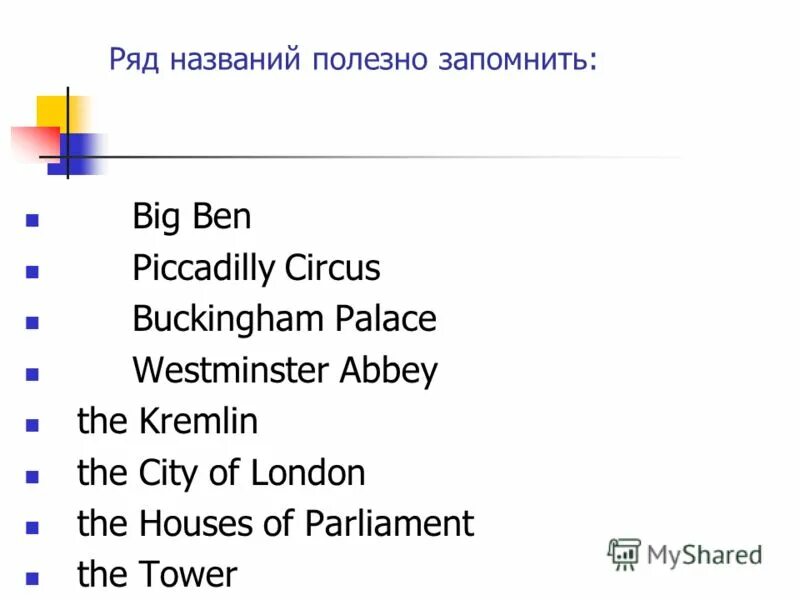The image size is (800, 600).
Task: Click the blue square in slide decoration
Action: [77, 154]
